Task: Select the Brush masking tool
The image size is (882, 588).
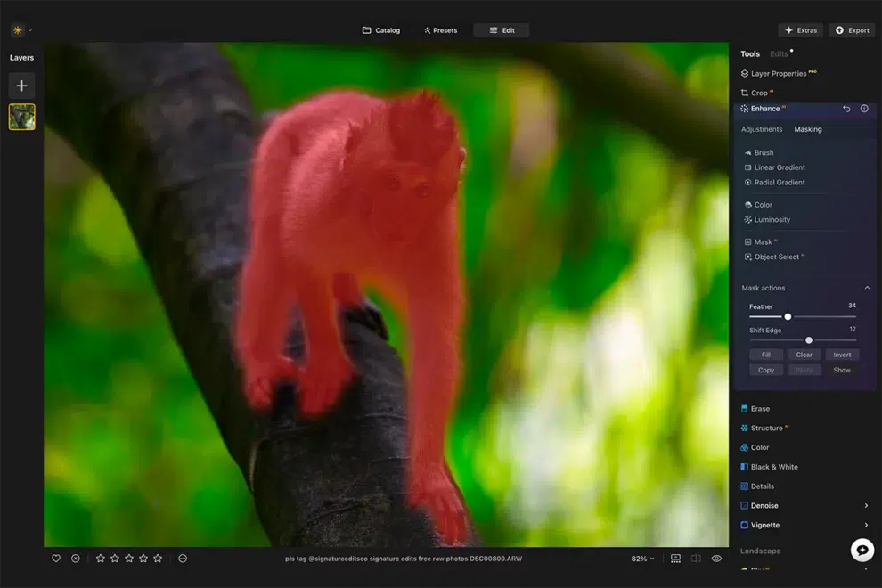Action: point(764,152)
